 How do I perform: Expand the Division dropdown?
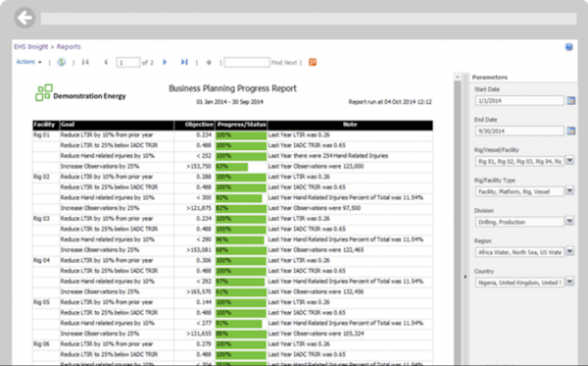click(x=569, y=221)
